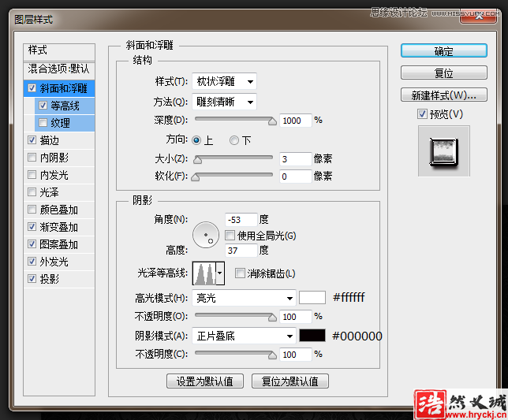Open the 光泽等高线 picker arrow

pyautogui.click(x=220, y=273)
